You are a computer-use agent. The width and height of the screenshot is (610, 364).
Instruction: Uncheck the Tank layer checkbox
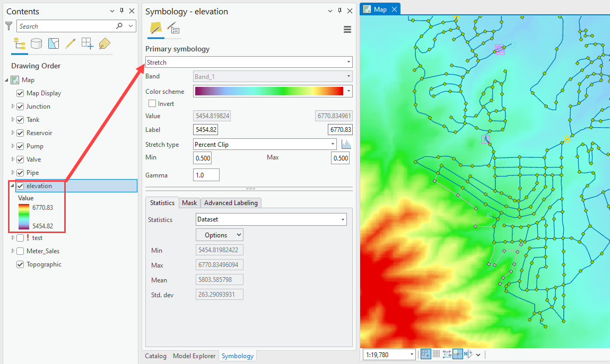pyautogui.click(x=20, y=120)
